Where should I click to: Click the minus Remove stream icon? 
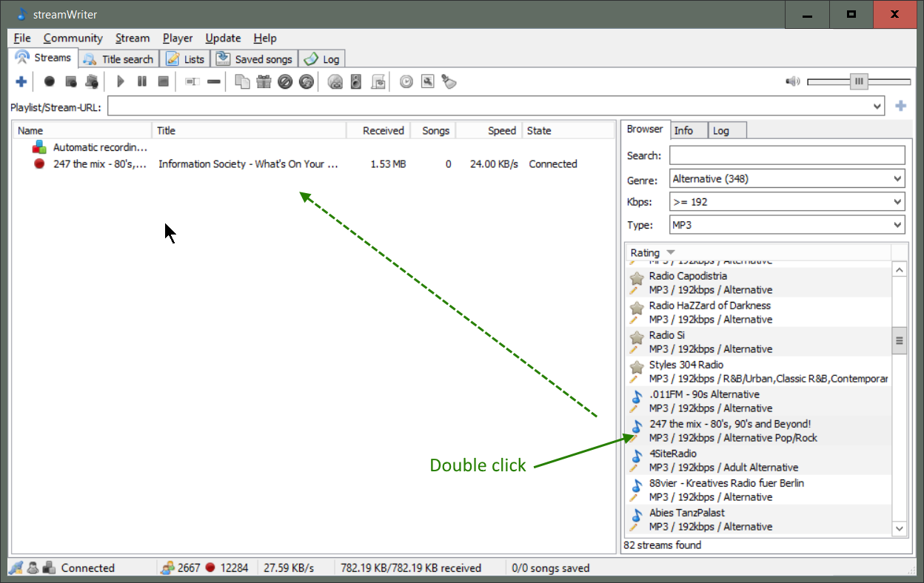[214, 81]
